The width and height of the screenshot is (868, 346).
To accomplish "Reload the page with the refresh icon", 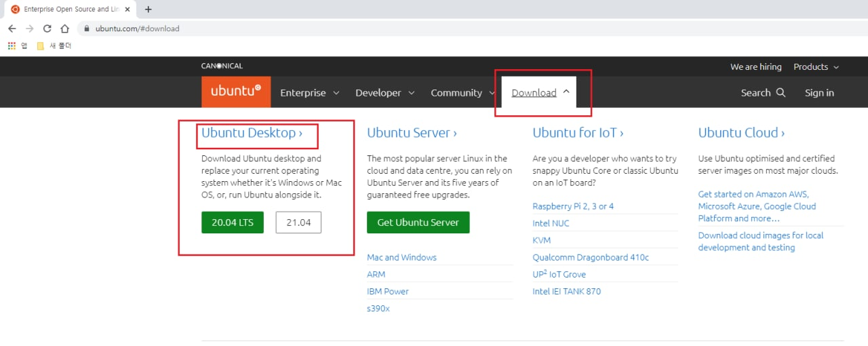I will pos(47,28).
